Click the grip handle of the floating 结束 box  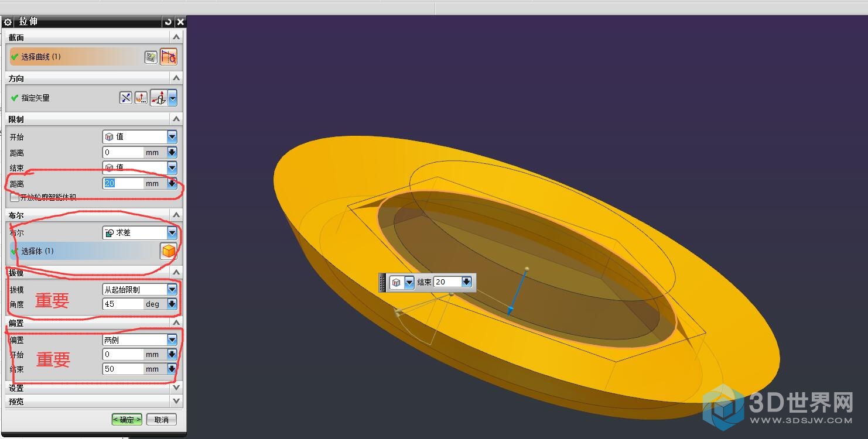[383, 282]
